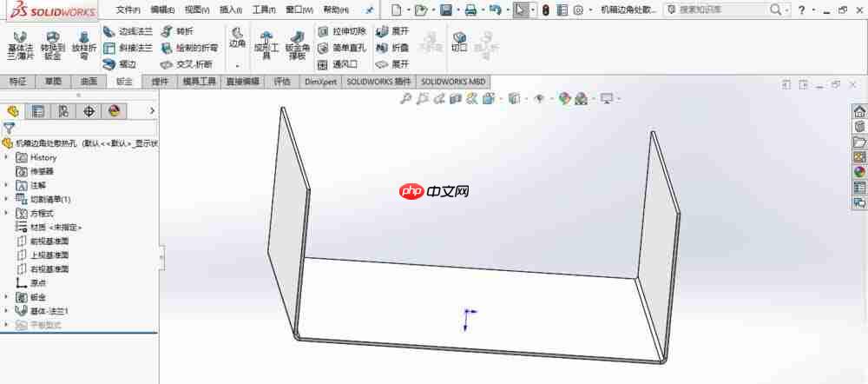Choose the 拉伸切除 extruded cut tool
The height and width of the screenshot is (384, 868).
coord(342,31)
